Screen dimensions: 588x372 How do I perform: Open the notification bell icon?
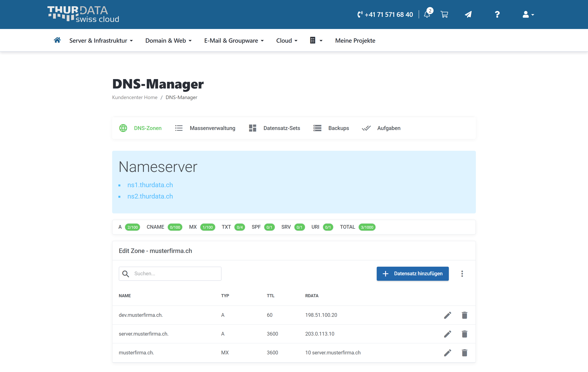(427, 14)
